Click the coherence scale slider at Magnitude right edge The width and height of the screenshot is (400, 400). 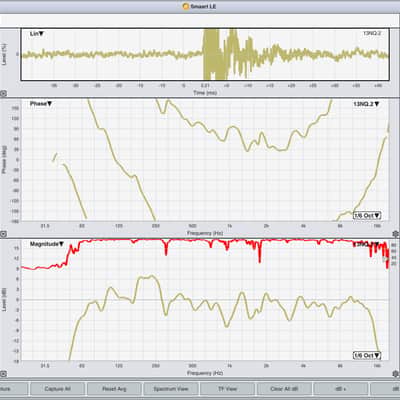pyautogui.click(x=386, y=258)
